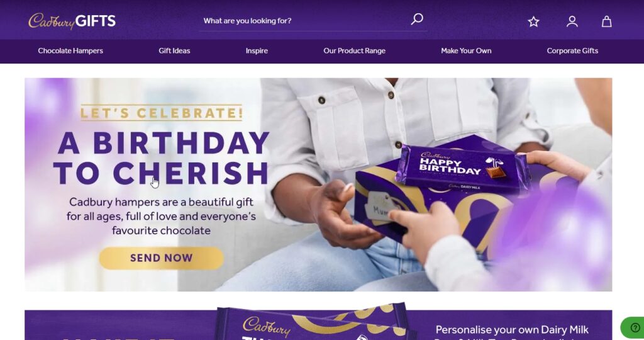Click the search magnifier icon
The image size is (644, 340).
(x=417, y=19)
